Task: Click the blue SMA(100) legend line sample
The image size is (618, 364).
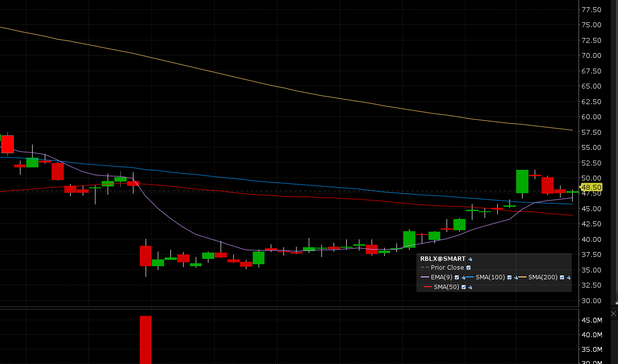Action: pyautogui.click(x=469, y=277)
